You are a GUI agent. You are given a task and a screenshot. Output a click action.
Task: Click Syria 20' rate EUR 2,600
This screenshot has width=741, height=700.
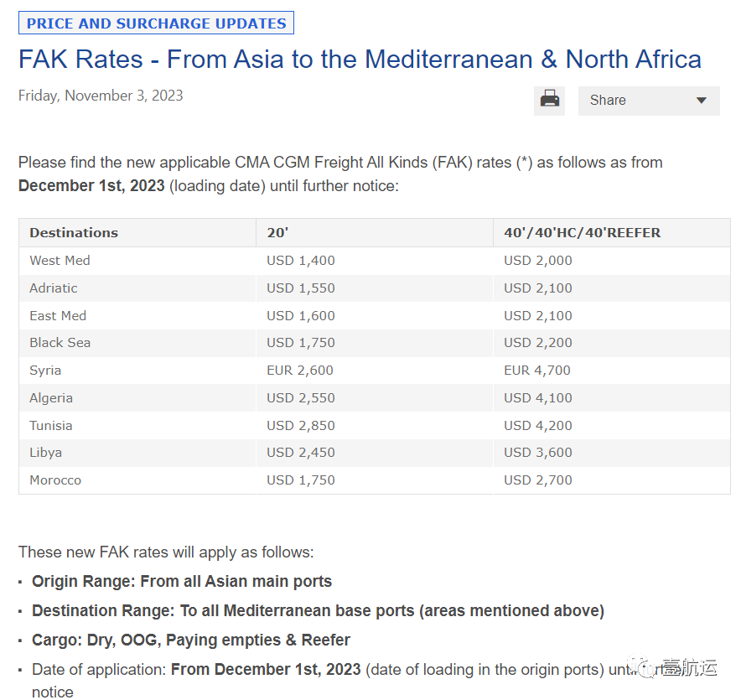[x=300, y=370]
